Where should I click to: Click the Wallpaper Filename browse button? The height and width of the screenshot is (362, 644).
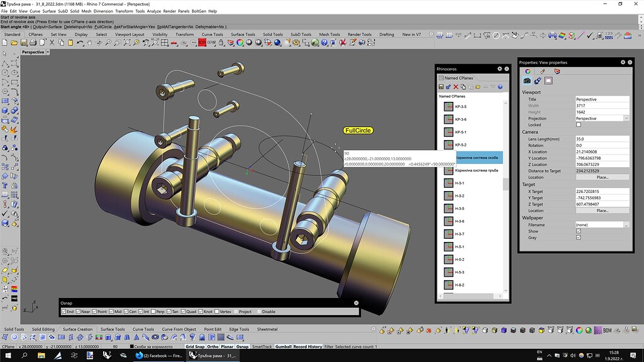(x=626, y=224)
